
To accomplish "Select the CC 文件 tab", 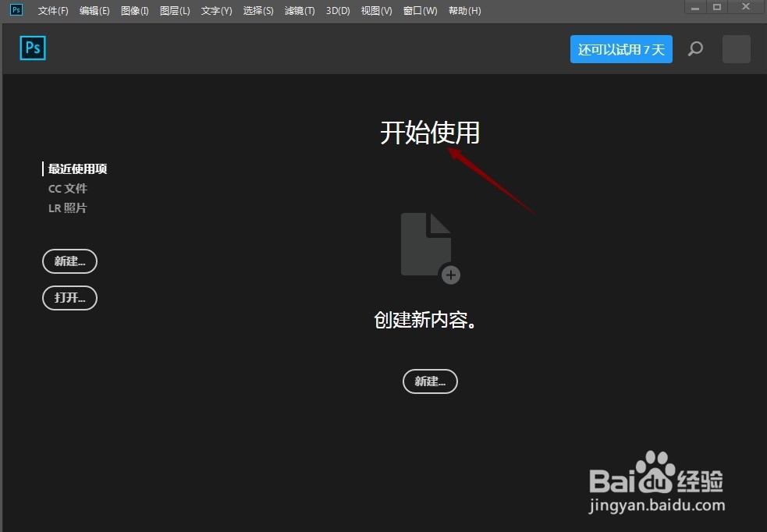I will tap(68, 188).
